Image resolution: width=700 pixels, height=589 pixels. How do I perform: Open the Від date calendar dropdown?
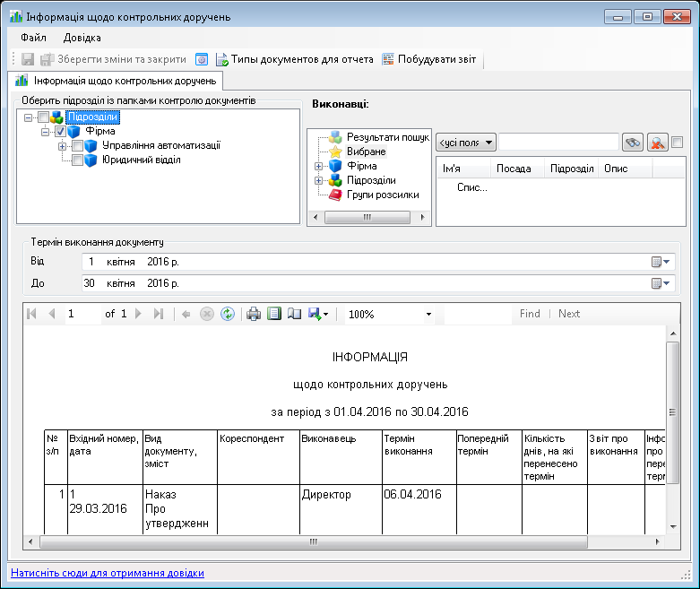661,262
